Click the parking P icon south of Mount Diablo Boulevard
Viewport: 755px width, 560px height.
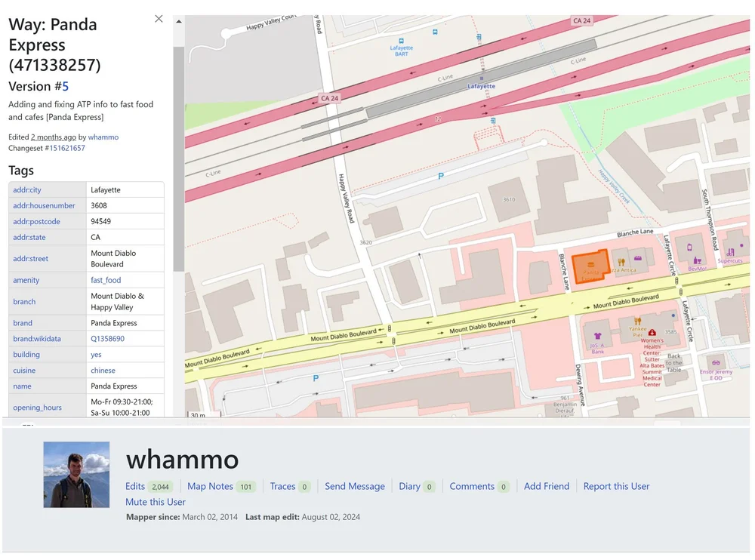(x=316, y=378)
